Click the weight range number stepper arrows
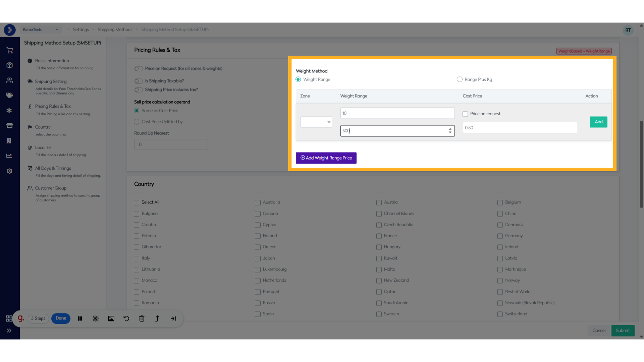644x362 pixels. (450, 131)
